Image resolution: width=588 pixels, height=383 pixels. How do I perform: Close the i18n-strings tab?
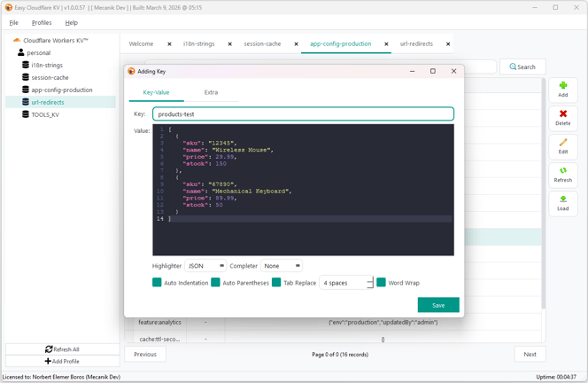(230, 44)
